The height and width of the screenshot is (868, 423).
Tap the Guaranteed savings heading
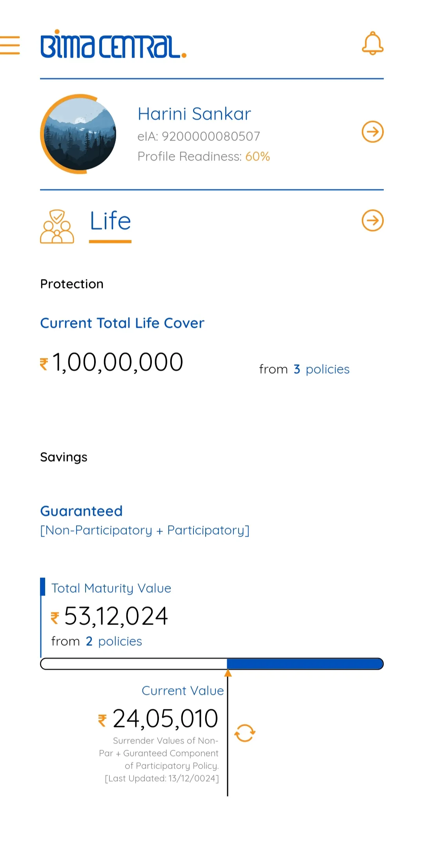[82, 511]
